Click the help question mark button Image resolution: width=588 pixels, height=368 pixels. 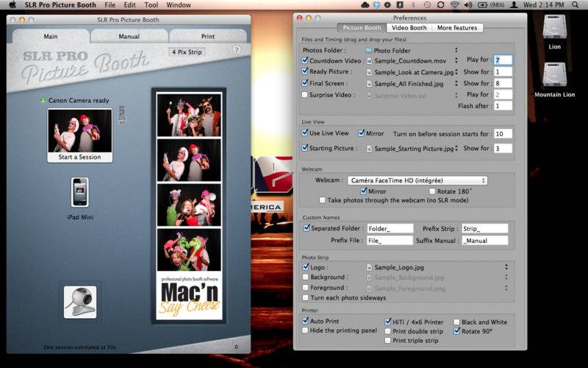pos(236,50)
